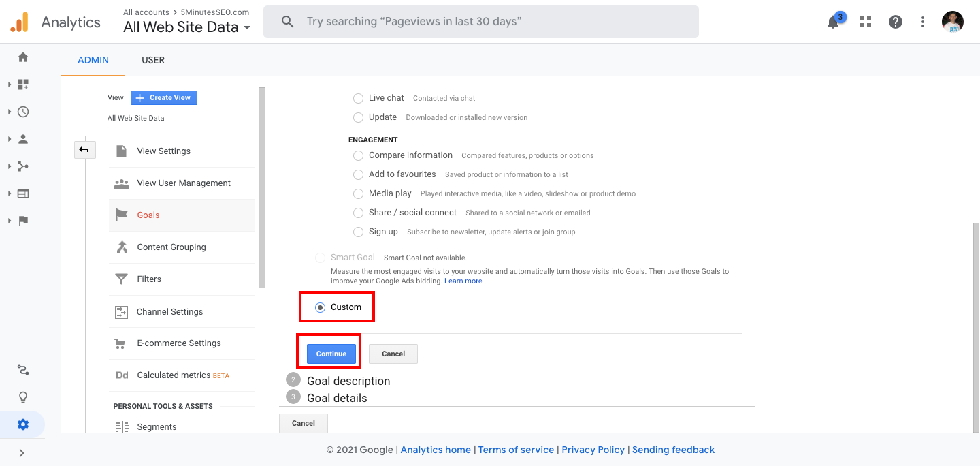Viewport: 980px width, 466px height.
Task: Click the search Analytics input field
Action: click(481, 22)
